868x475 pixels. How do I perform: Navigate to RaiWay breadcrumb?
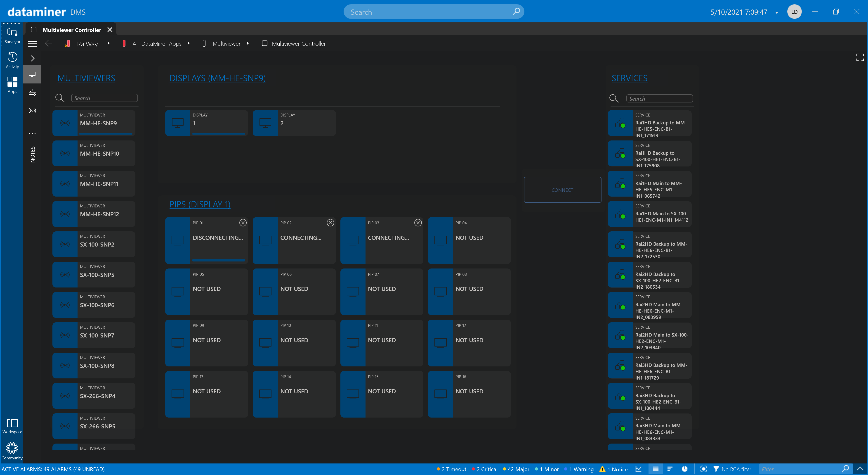pyautogui.click(x=87, y=44)
